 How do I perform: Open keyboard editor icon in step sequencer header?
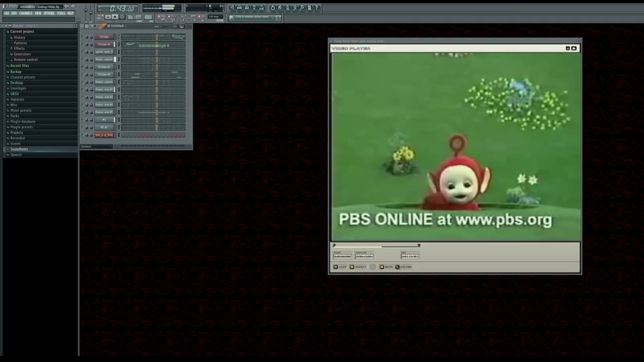182,26
